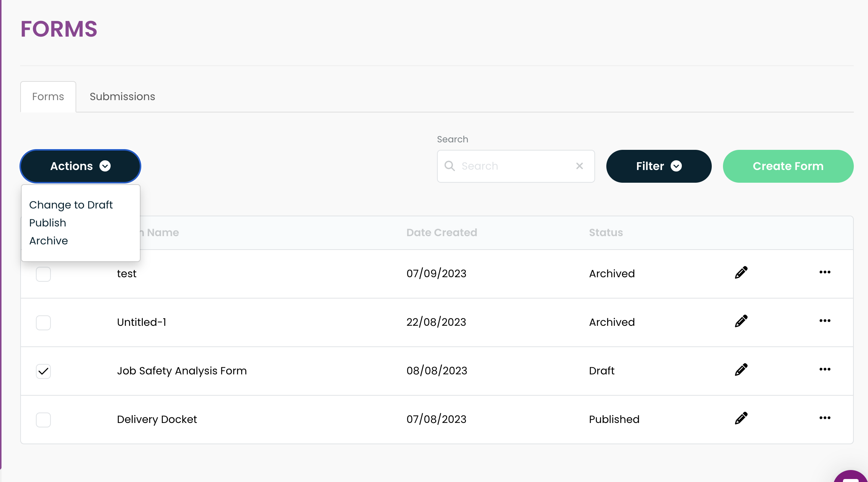Click date 07/09/2023 cell
The height and width of the screenshot is (482, 868).
[x=437, y=274]
